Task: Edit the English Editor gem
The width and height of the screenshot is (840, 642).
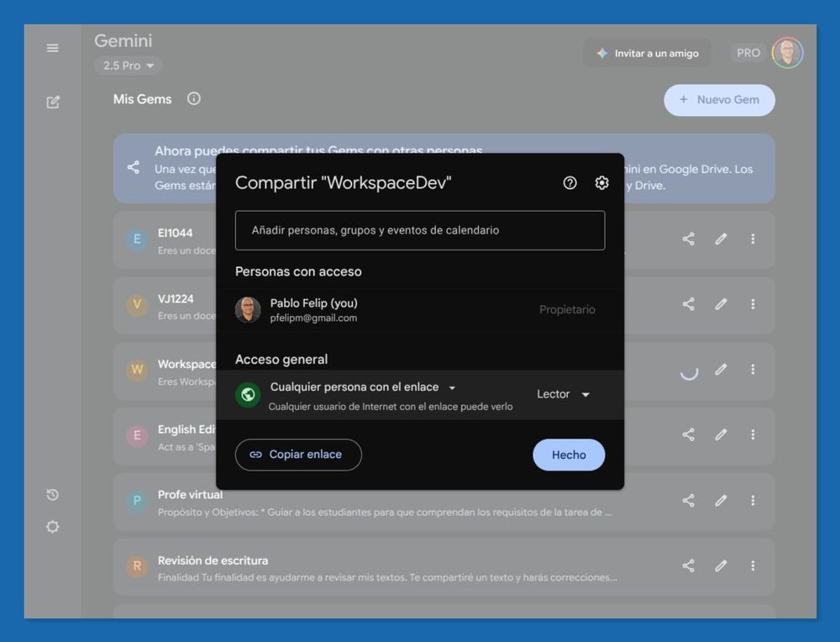Action: click(x=721, y=434)
